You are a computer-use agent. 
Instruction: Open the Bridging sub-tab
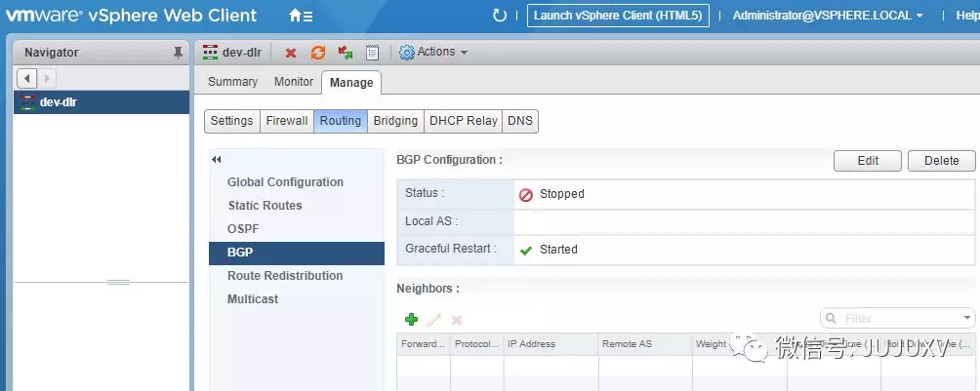[395, 121]
